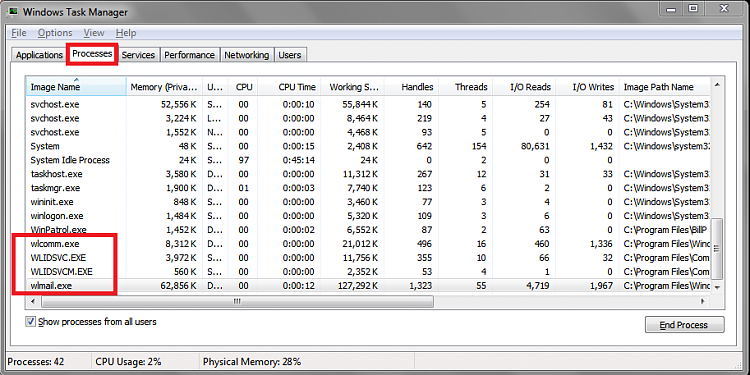This screenshot has height=375, width=750.
Task: Click the C:\Program Files\BillP path
Action: tap(666, 230)
